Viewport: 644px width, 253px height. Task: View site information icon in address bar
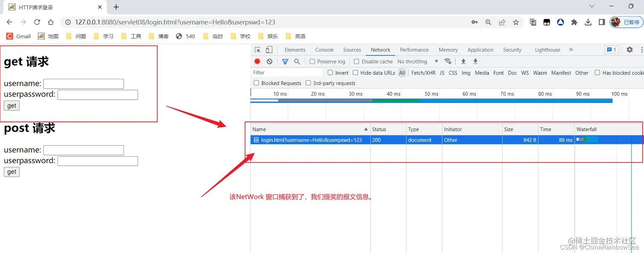(68, 22)
